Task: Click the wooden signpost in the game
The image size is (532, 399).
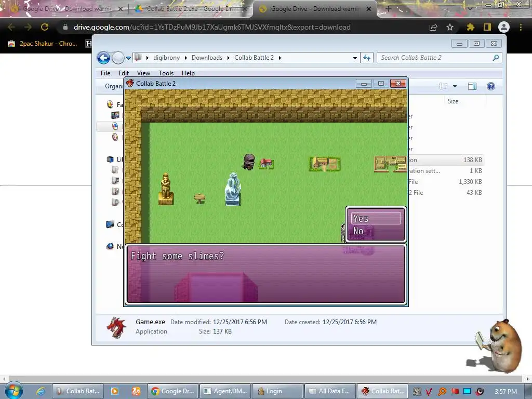Action: click(200, 198)
